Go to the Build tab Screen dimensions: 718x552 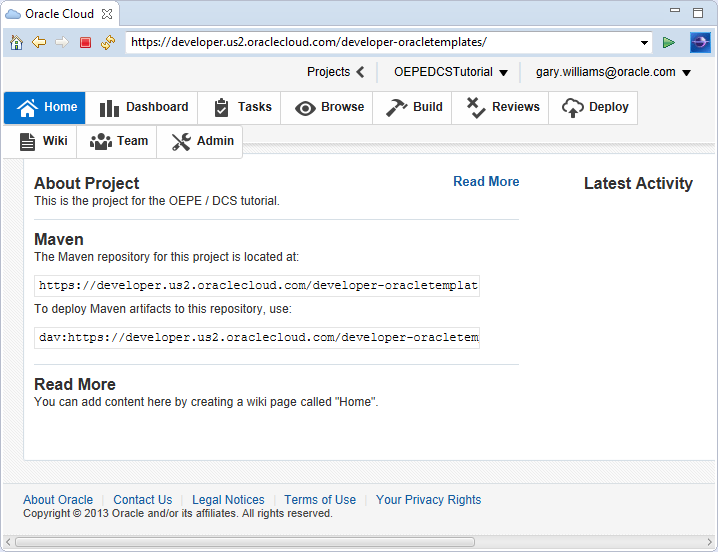pyautogui.click(x=412, y=108)
